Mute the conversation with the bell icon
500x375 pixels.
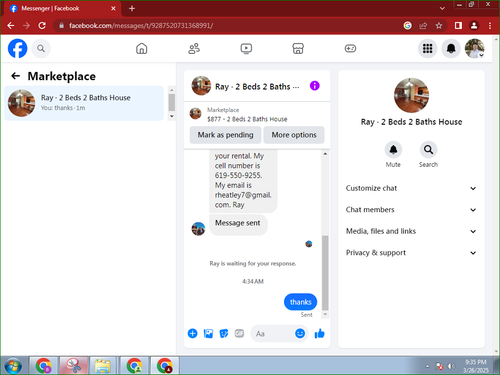[393, 150]
